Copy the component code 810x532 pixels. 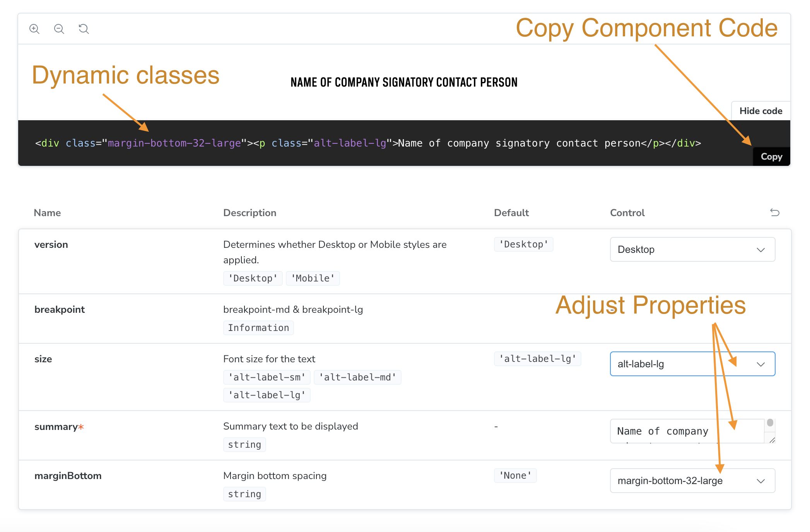[771, 157]
